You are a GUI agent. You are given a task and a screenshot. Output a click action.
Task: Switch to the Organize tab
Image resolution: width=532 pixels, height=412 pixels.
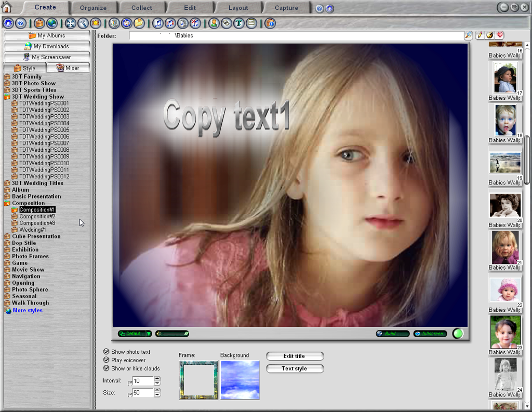click(93, 8)
